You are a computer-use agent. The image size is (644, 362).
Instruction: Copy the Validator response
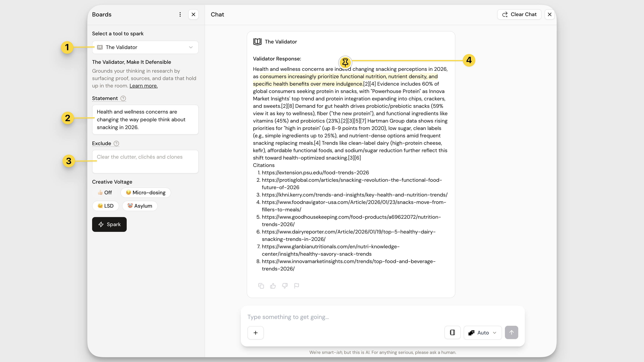261,286
